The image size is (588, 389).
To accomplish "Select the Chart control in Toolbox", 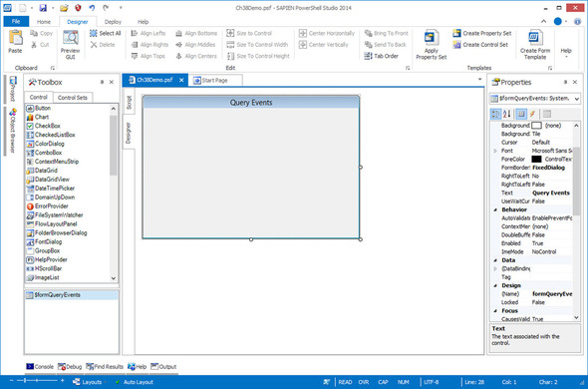I will tap(38, 117).
